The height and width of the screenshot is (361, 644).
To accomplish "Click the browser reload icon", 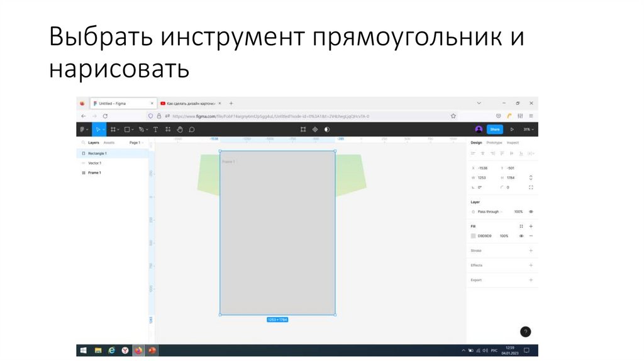I will click(105, 116).
